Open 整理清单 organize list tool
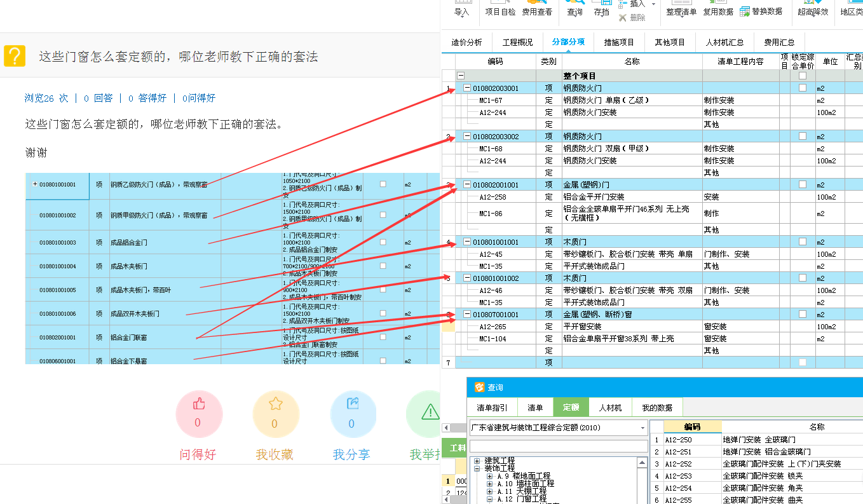The width and height of the screenshot is (863, 504). click(681, 9)
